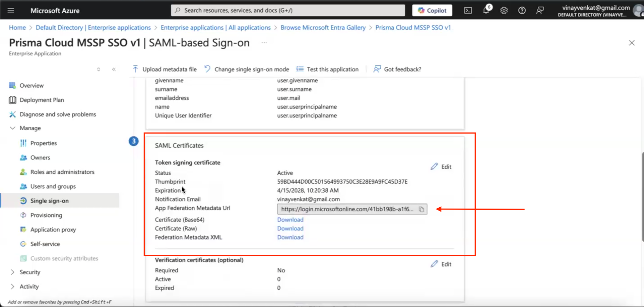Close the SAML-based Sign-on blade

632,43
